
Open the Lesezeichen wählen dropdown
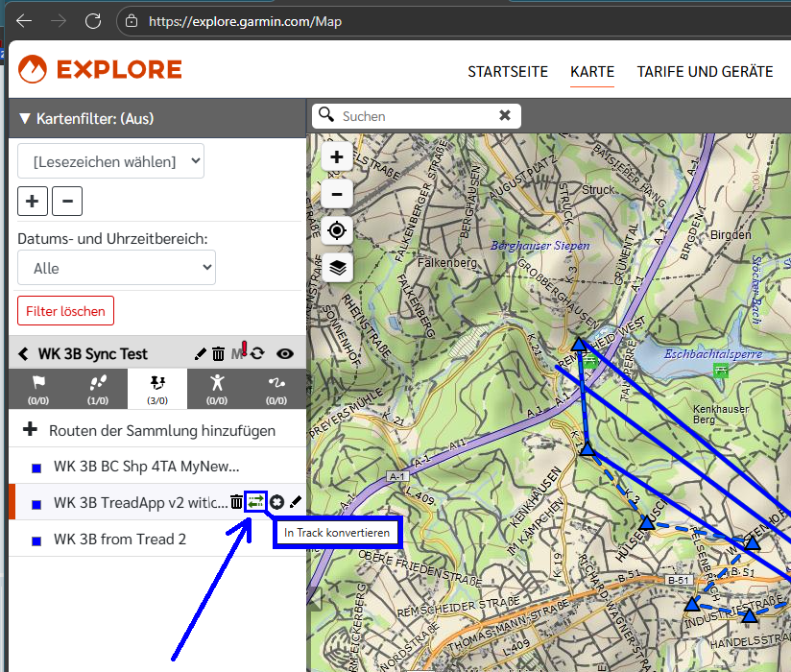coord(111,161)
